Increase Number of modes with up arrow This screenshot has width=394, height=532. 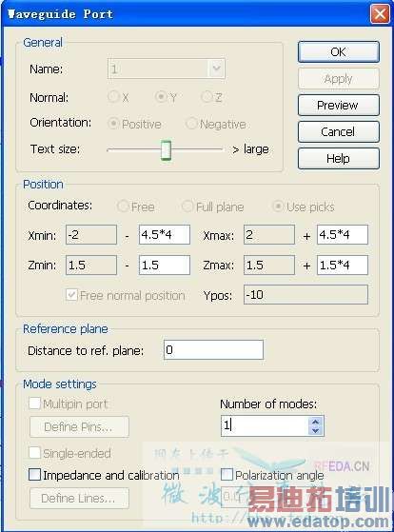(x=315, y=422)
